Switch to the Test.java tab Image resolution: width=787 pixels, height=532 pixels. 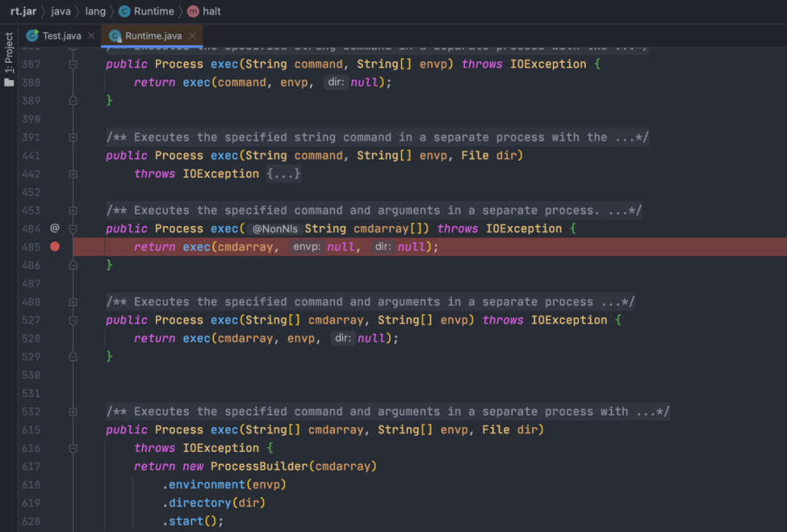click(x=61, y=36)
